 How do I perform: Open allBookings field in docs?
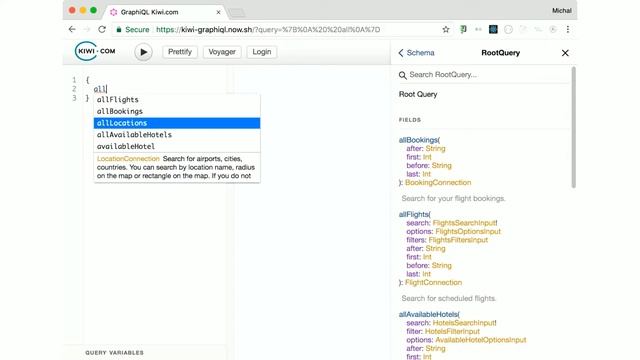418,140
